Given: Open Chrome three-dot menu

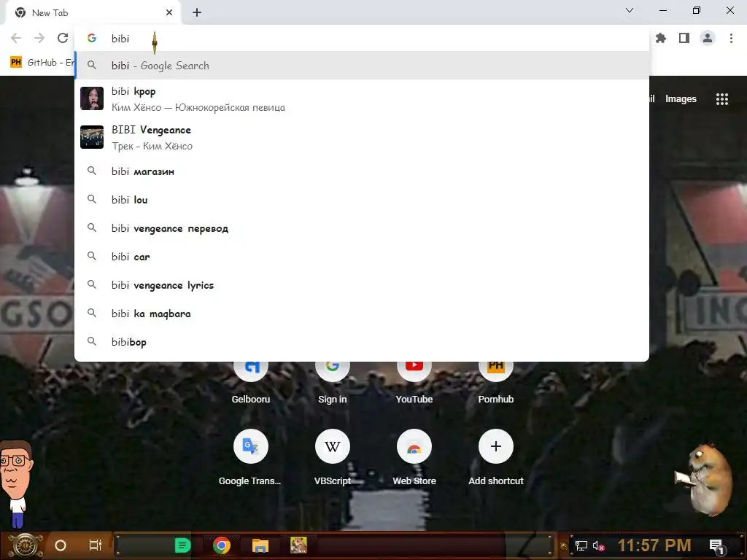Looking at the screenshot, I should tap(731, 38).
